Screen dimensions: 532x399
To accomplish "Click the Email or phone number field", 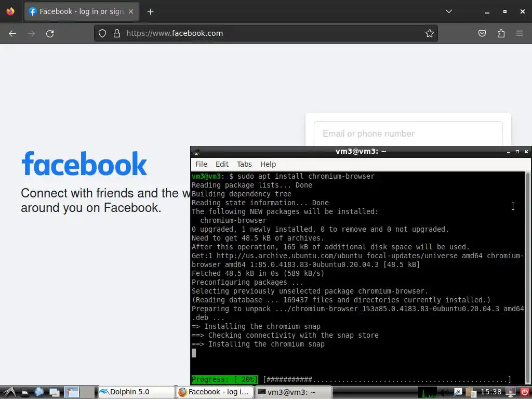I will point(408,134).
